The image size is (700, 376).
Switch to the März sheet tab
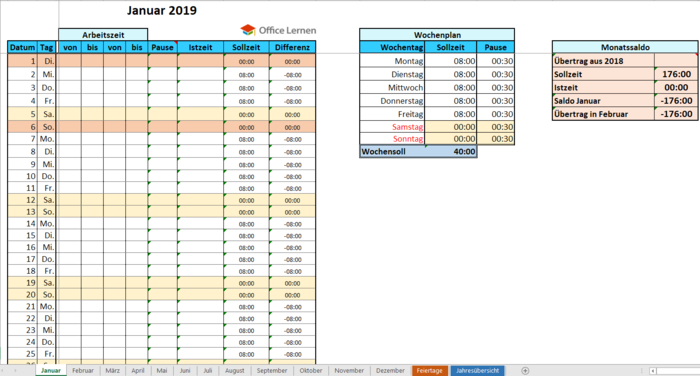click(x=112, y=371)
